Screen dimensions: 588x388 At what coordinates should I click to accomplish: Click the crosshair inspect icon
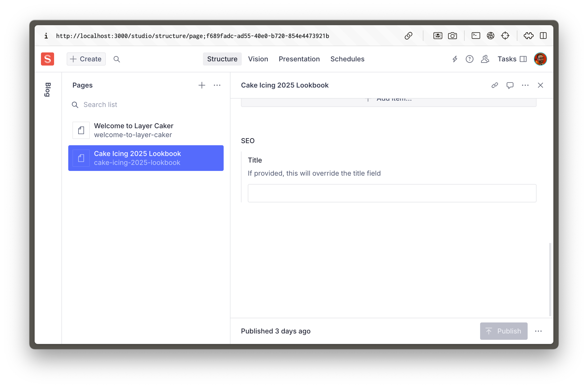click(x=505, y=36)
